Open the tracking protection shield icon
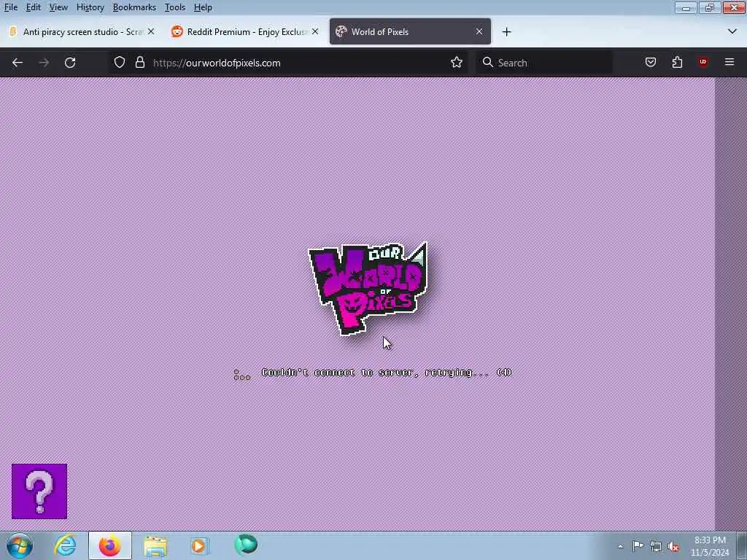 click(120, 63)
